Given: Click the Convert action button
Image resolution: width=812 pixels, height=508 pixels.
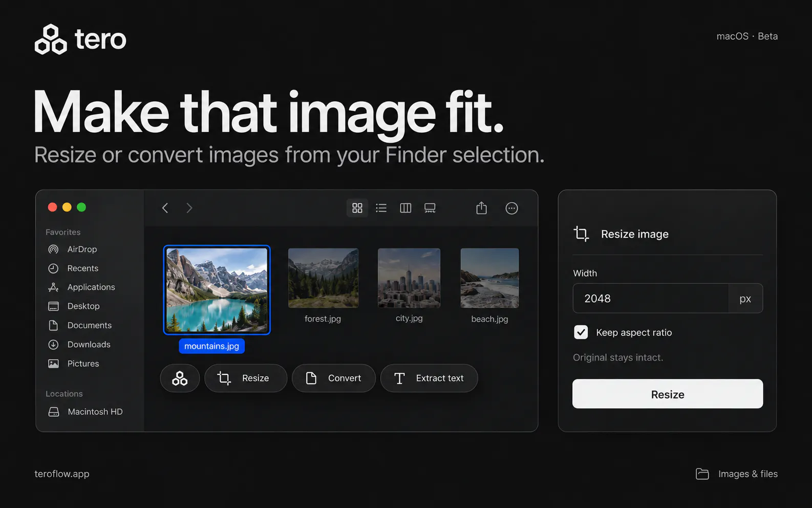Looking at the screenshot, I should click(334, 378).
